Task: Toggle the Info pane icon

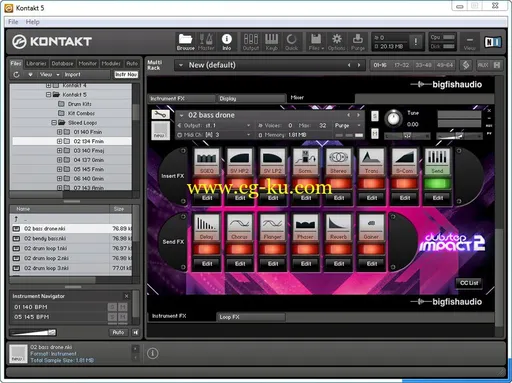Action: 227,42
